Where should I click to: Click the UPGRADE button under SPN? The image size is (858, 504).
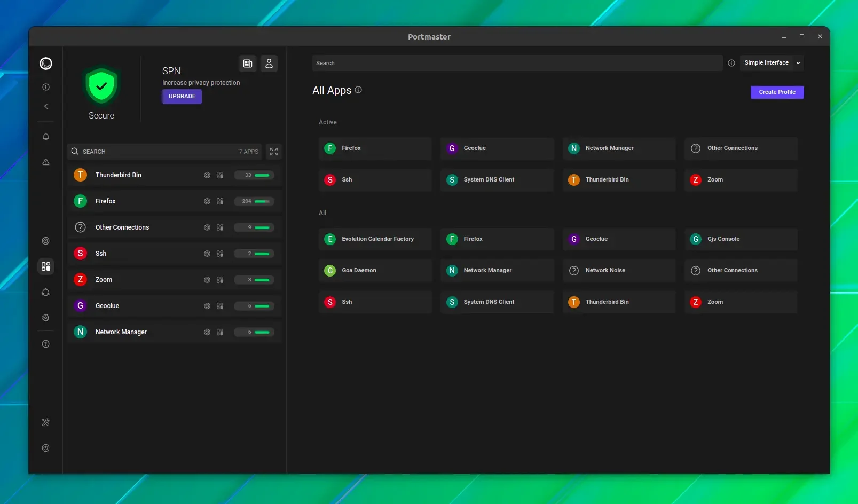182,96
